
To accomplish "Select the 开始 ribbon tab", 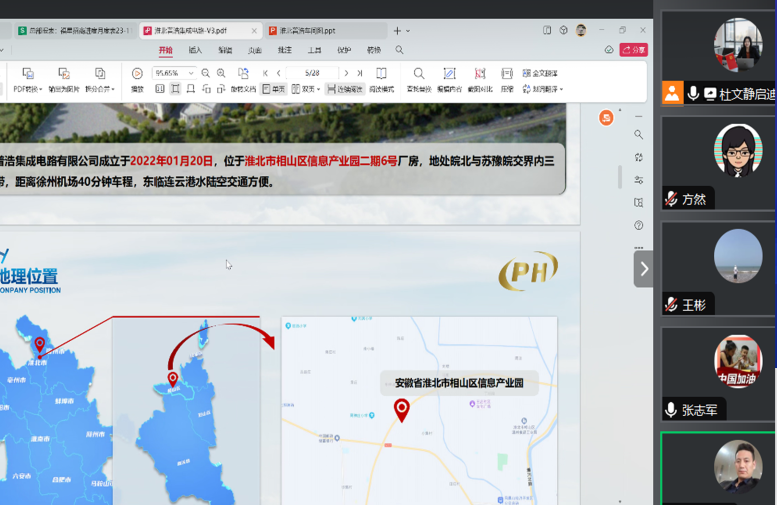I will (x=166, y=50).
